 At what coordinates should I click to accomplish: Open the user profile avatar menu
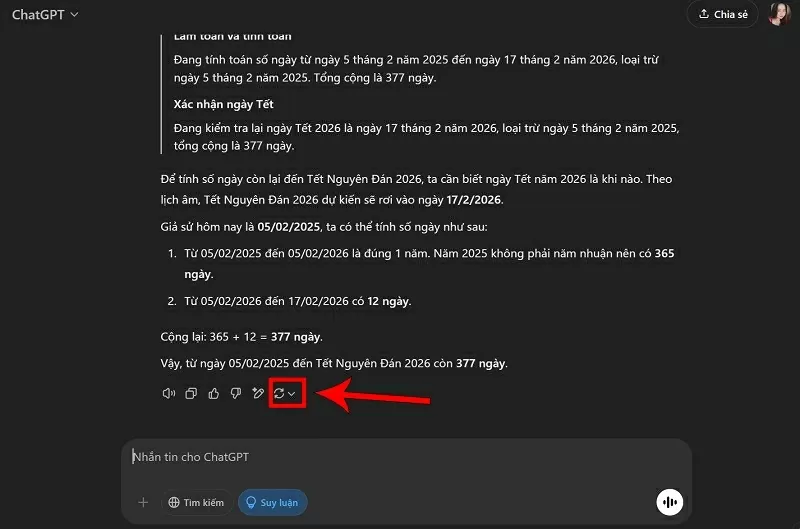tap(778, 15)
